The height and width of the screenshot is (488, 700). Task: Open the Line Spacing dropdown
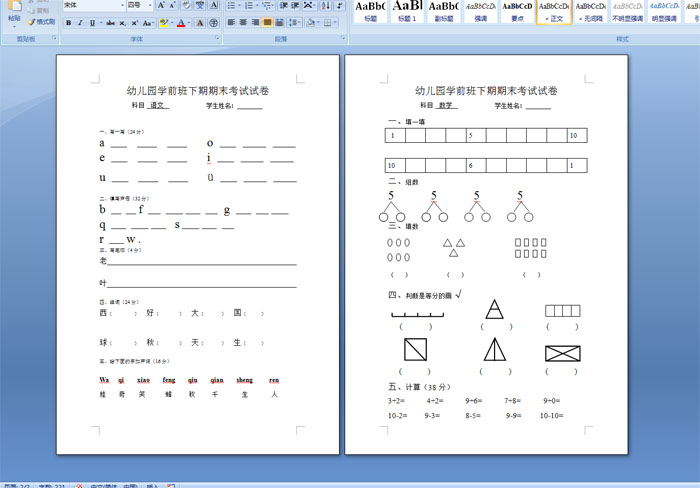[295, 23]
